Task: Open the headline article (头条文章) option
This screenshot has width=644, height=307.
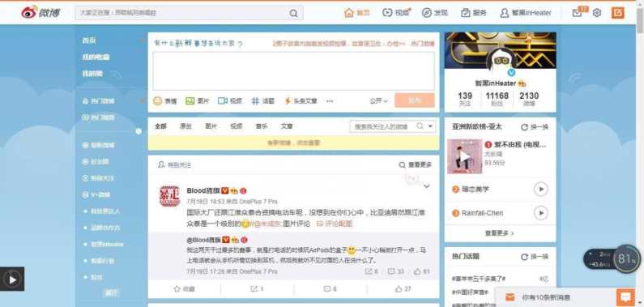Action: (x=301, y=101)
